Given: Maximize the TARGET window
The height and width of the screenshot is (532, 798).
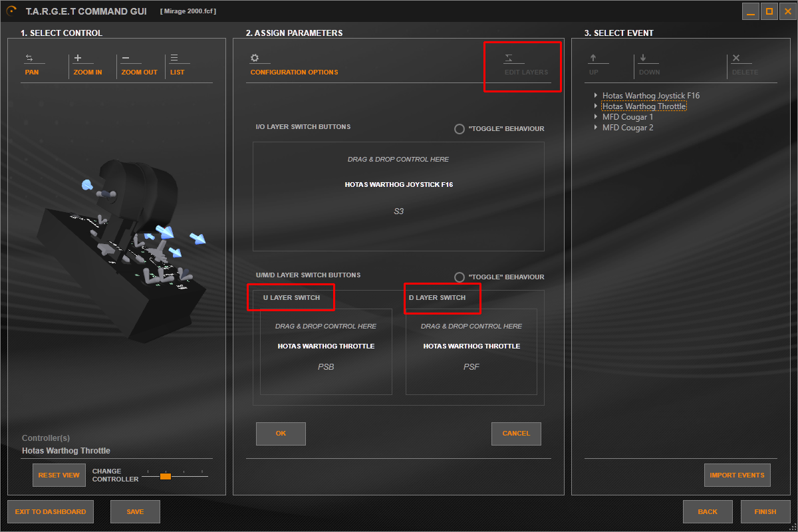Looking at the screenshot, I should (769, 11).
